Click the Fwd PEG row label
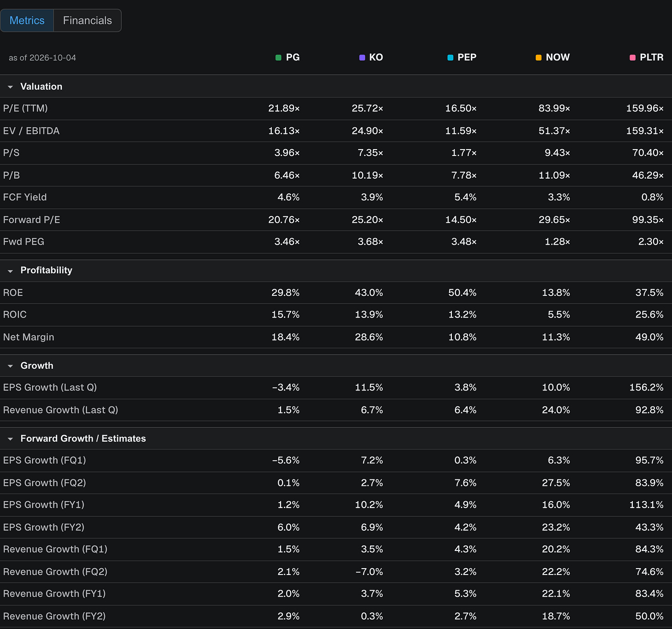This screenshot has height=629, width=672. click(24, 242)
